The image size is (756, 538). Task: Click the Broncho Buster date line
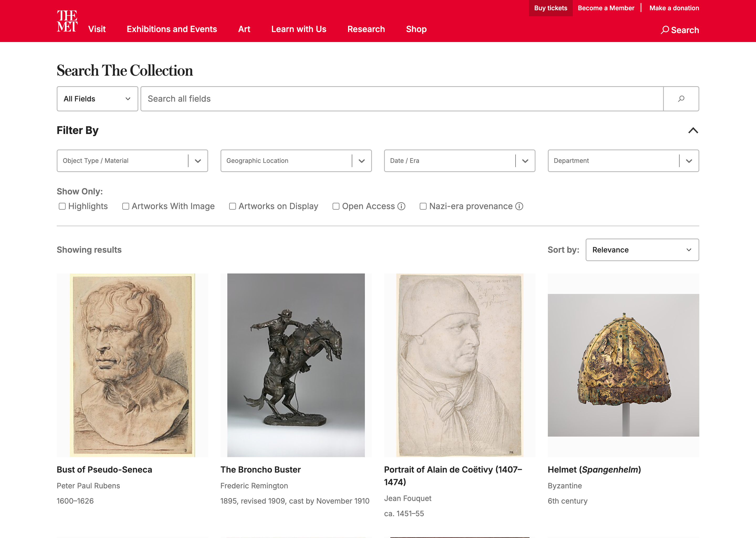coord(295,501)
